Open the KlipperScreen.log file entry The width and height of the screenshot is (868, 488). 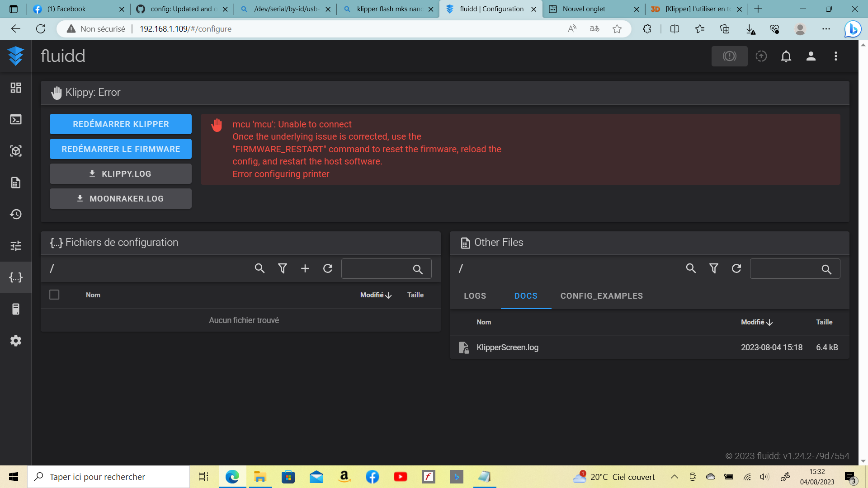[x=507, y=347]
